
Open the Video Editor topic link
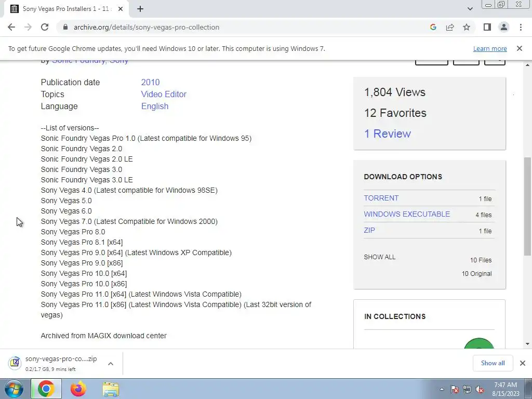point(164,94)
